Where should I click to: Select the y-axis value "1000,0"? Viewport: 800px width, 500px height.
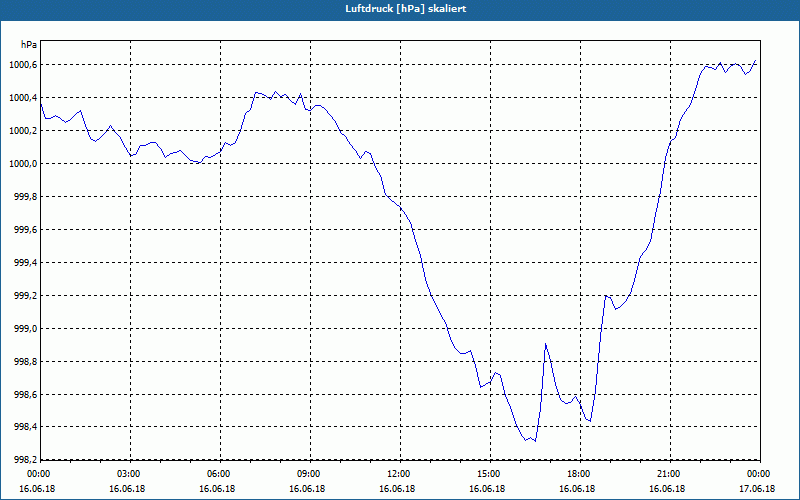coord(25,163)
